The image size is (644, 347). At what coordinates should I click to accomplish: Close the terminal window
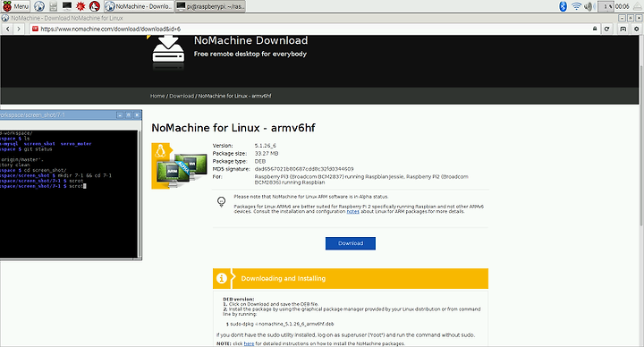(x=137, y=115)
